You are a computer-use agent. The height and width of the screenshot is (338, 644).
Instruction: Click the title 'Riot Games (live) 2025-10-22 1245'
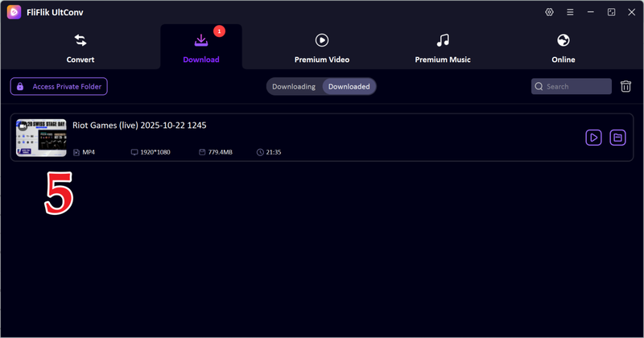139,126
